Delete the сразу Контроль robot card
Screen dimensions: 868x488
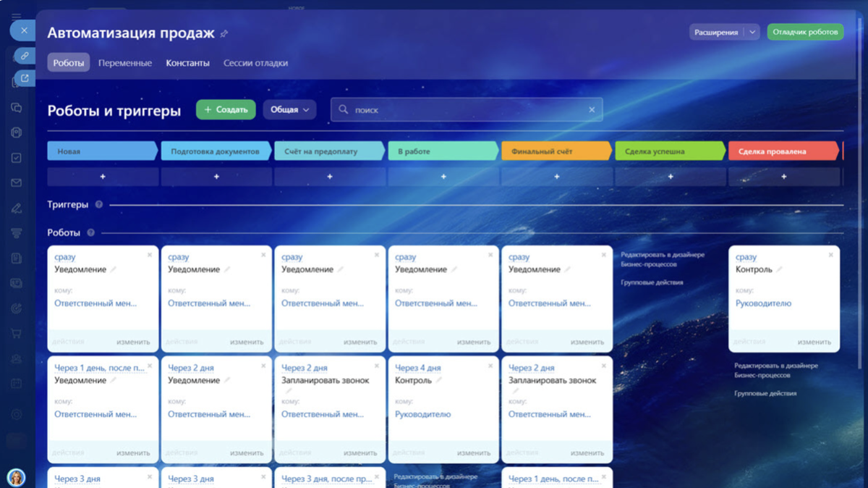tap(831, 255)
